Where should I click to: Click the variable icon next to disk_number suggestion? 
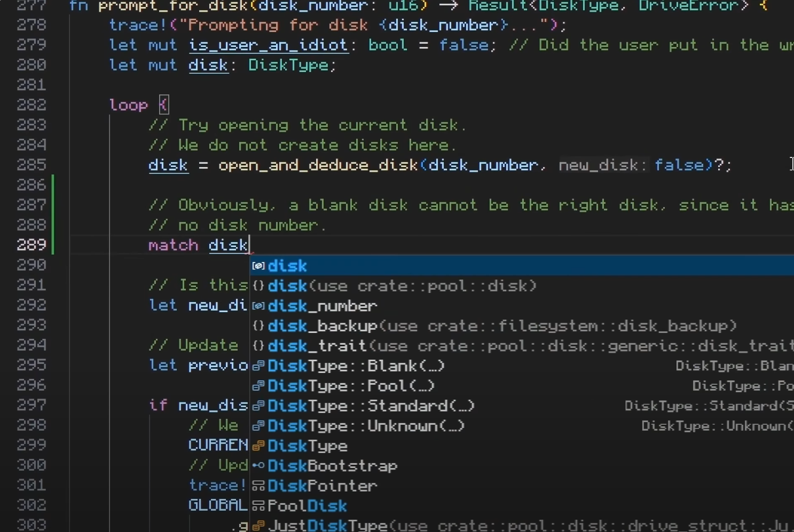point(258,306)
